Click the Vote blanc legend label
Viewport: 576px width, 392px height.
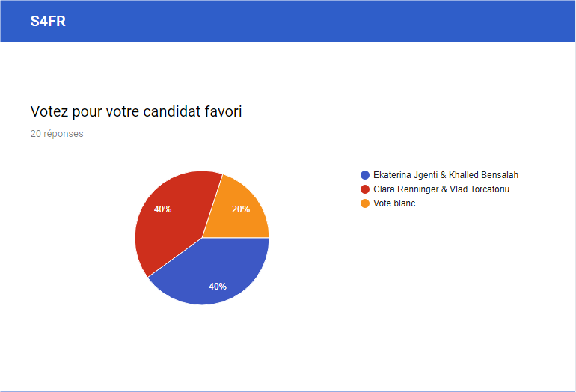pos(394,203)
